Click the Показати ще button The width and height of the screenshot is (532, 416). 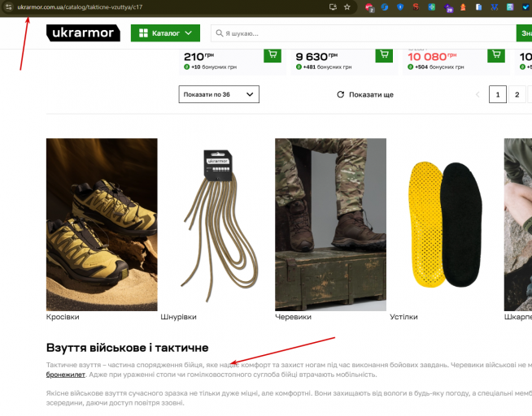pos(365,94)
